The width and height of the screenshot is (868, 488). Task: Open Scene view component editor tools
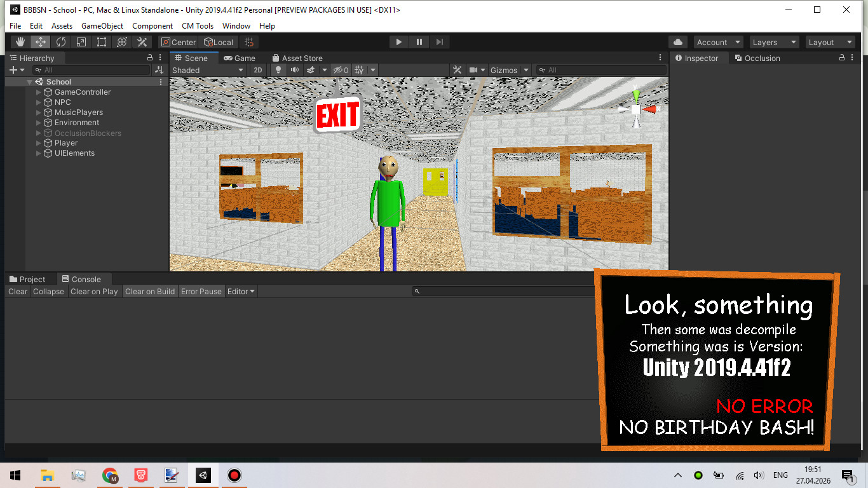pyautogui.click(x=458, y=70)
